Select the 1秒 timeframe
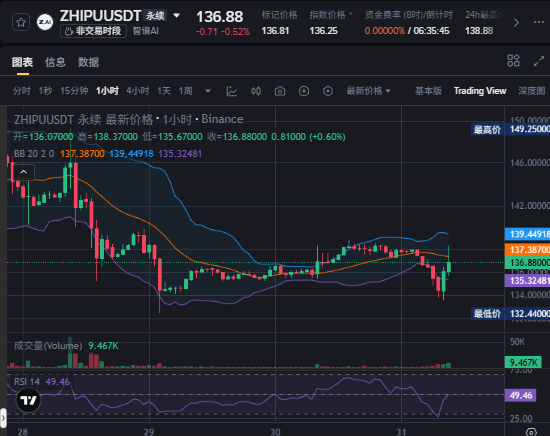The height and width of the screenshot is (436, 550). (x=46, y=91)
